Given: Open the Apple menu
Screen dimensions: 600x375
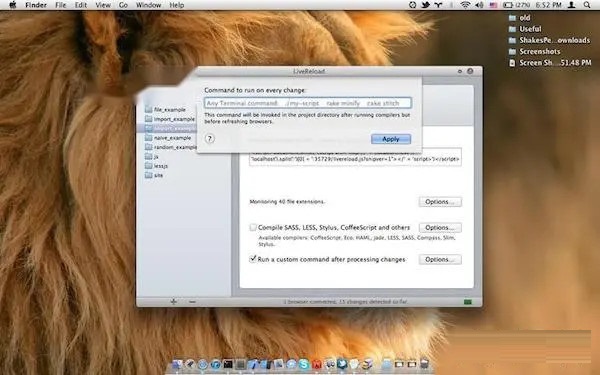Looking at the screenshot, I should (13, 5).
